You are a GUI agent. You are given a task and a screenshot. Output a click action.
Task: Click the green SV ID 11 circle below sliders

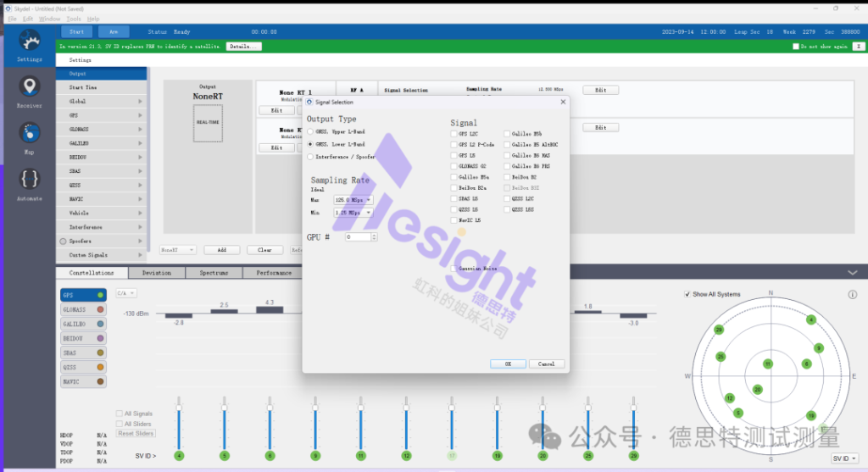[361, 456]
